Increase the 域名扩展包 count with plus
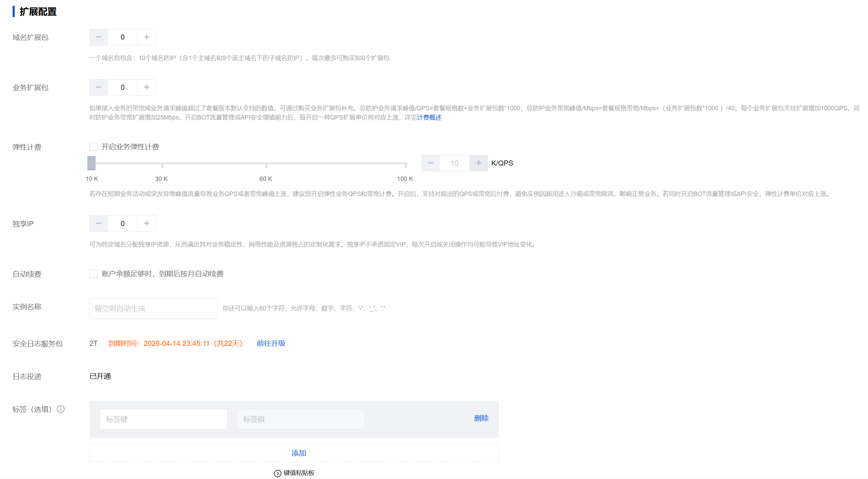Screen dimensions: 868x479 (147, 37)
